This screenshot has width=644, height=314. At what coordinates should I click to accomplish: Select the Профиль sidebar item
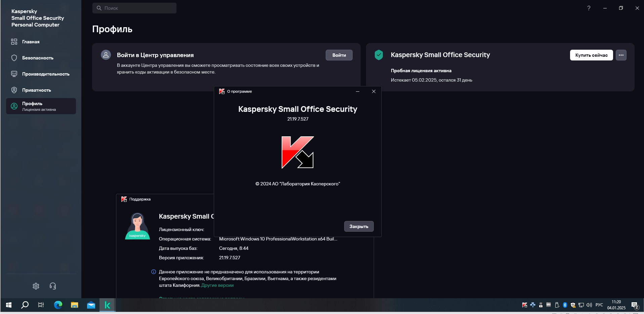tap(41, 106)
